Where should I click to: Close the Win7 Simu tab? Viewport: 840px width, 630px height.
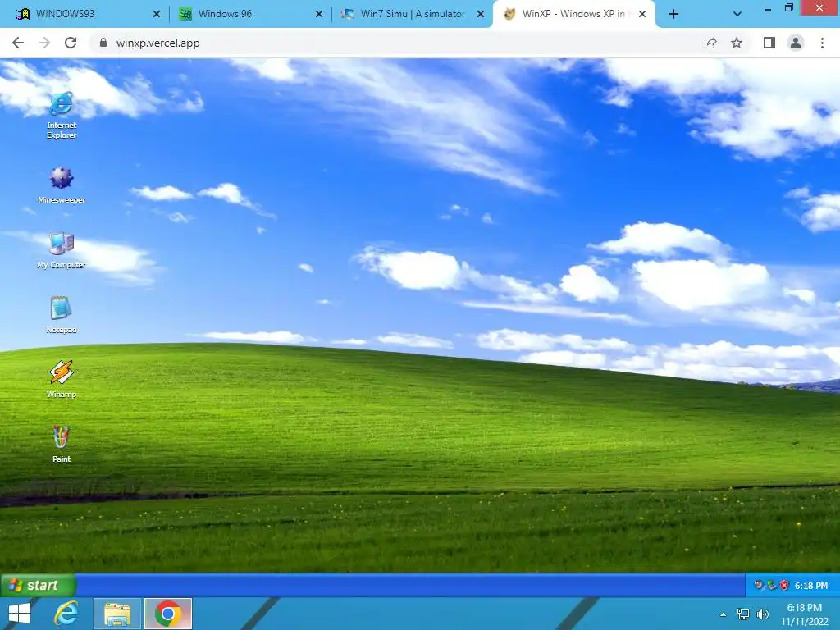481,15
